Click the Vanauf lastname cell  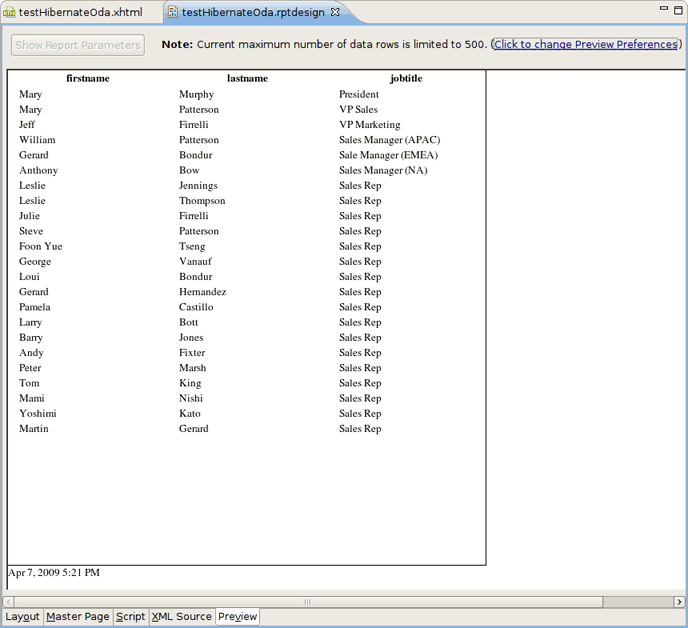pos(195,262)
